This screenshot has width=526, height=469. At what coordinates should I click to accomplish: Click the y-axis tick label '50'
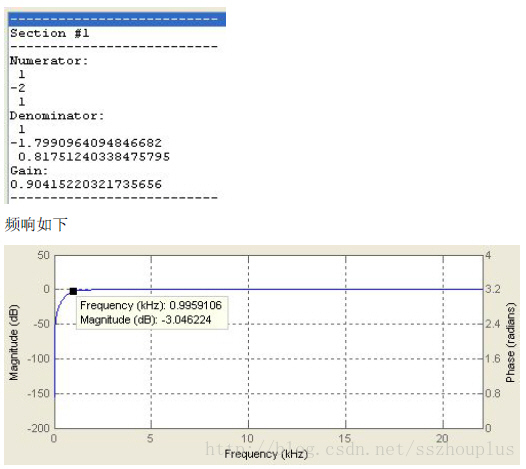[44, 255]
